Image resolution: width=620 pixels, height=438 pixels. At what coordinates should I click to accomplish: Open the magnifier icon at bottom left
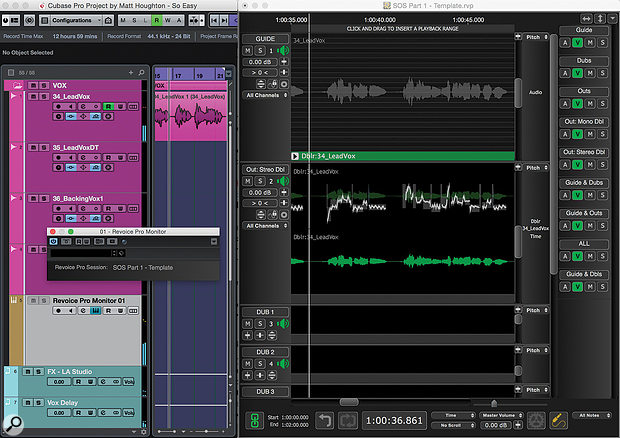click(x=13, y=425)
